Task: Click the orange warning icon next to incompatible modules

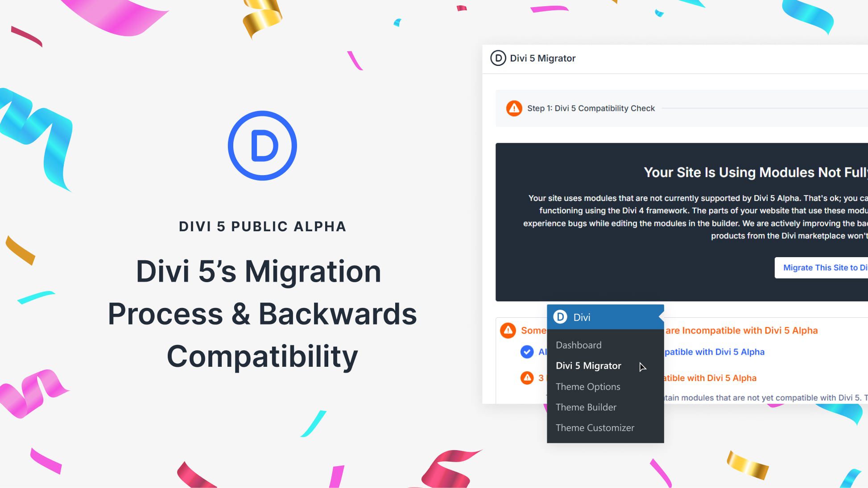Action: pos(508,330)
